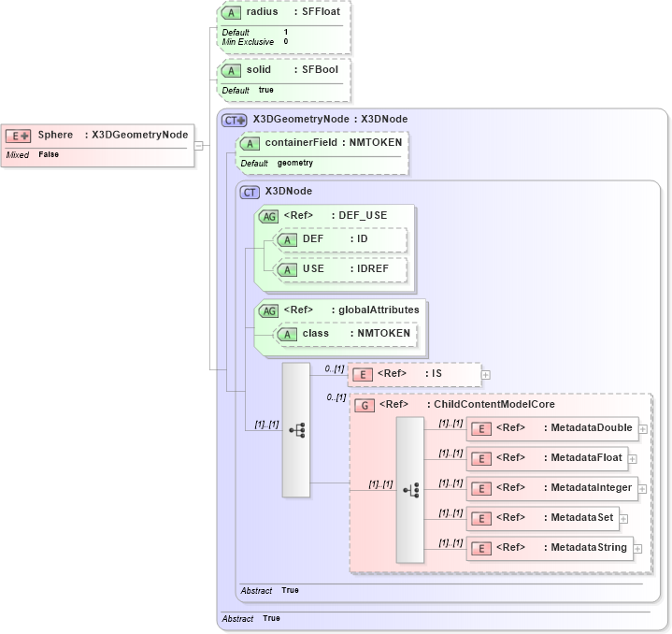Click the E+ icon of the Sphere element

tap(18, 136)
